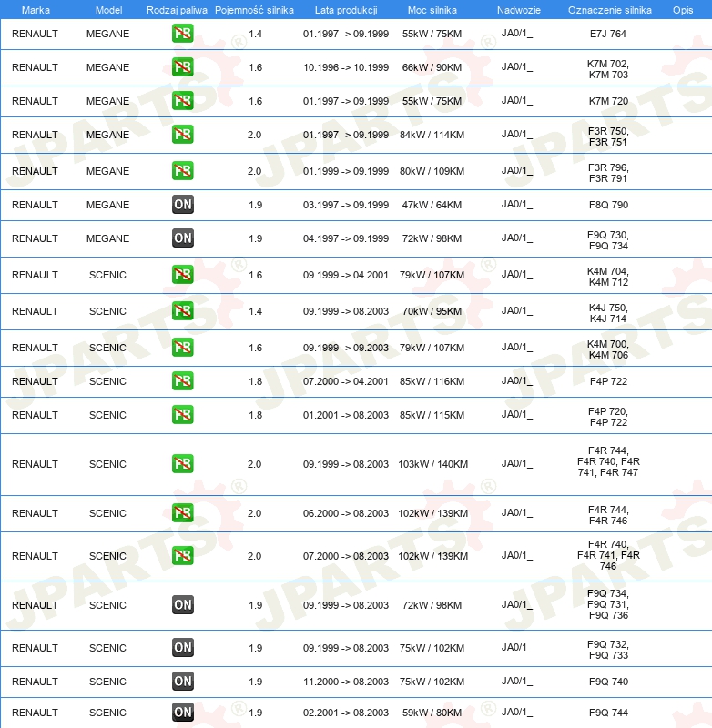Click the 66kW / 90KM power cell

tap(432, 67)
